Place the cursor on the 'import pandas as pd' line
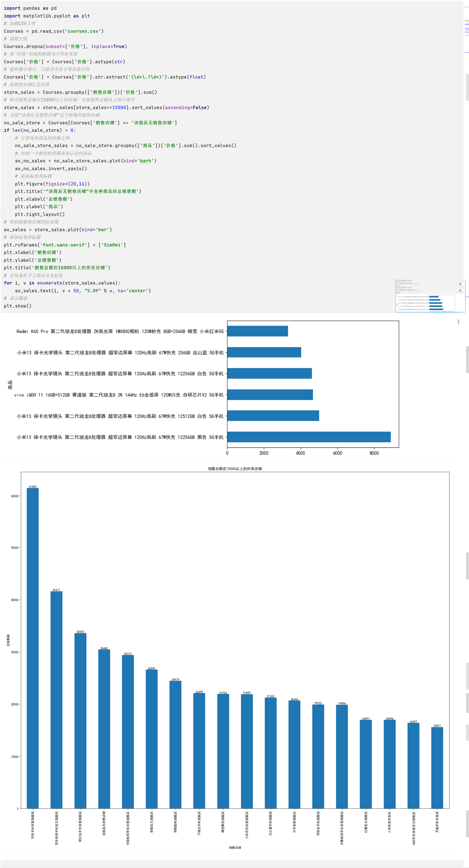Viewport: 469px width, 868px height. 30,8
